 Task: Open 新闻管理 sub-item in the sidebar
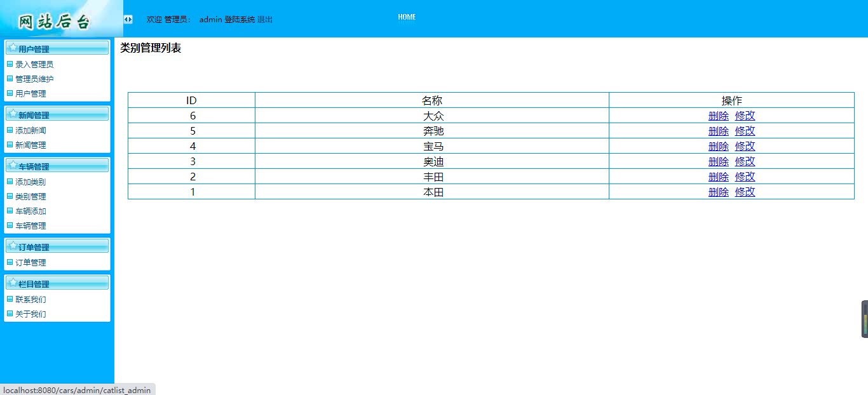tap(31, 145)
